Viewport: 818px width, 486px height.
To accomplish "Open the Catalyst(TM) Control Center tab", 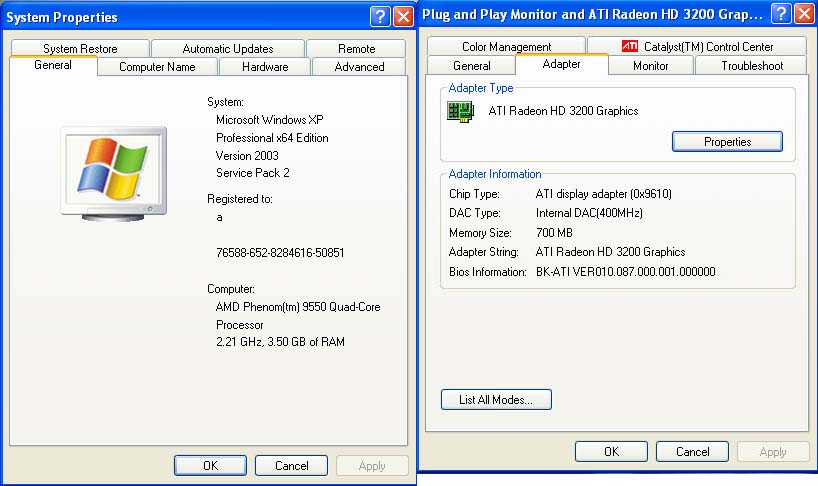I will (x=697, y=46).
